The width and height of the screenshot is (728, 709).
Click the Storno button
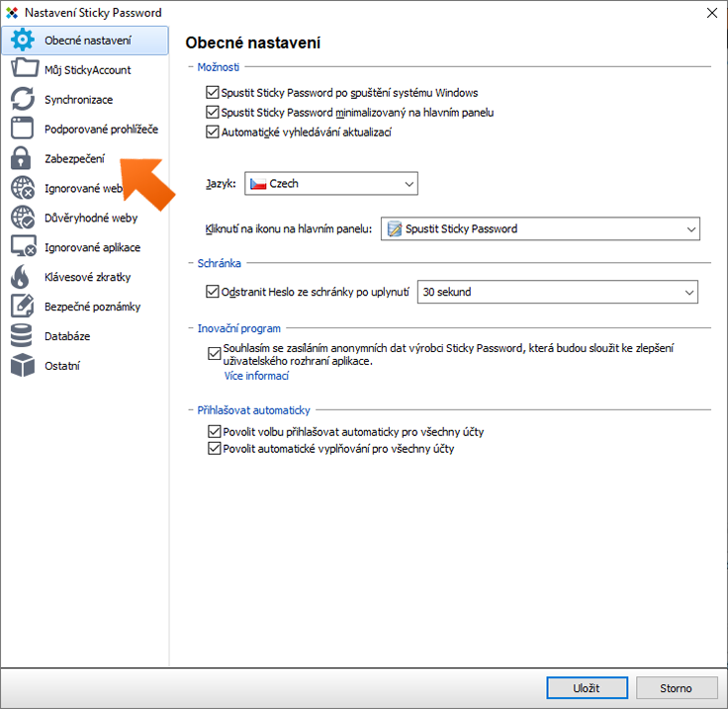(x=676, y=687)
